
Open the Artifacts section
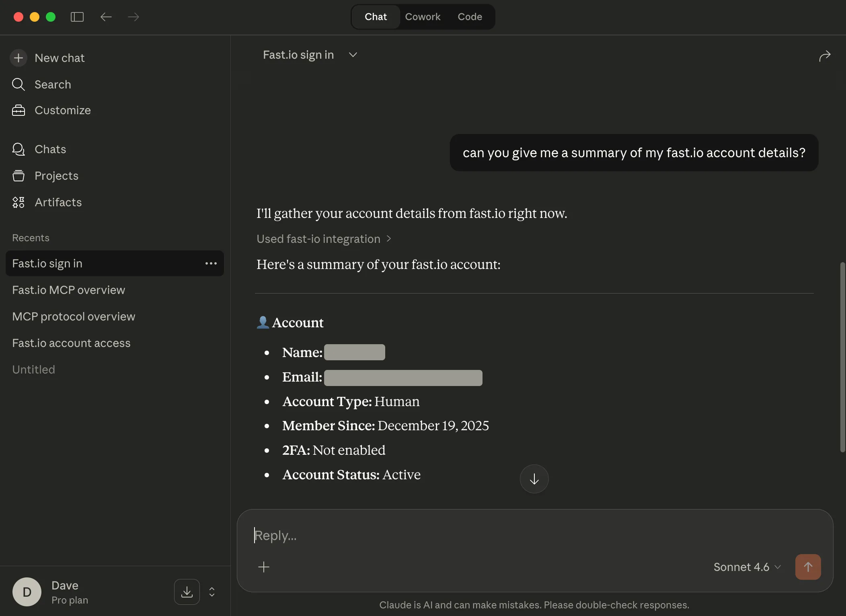(58, 202)
